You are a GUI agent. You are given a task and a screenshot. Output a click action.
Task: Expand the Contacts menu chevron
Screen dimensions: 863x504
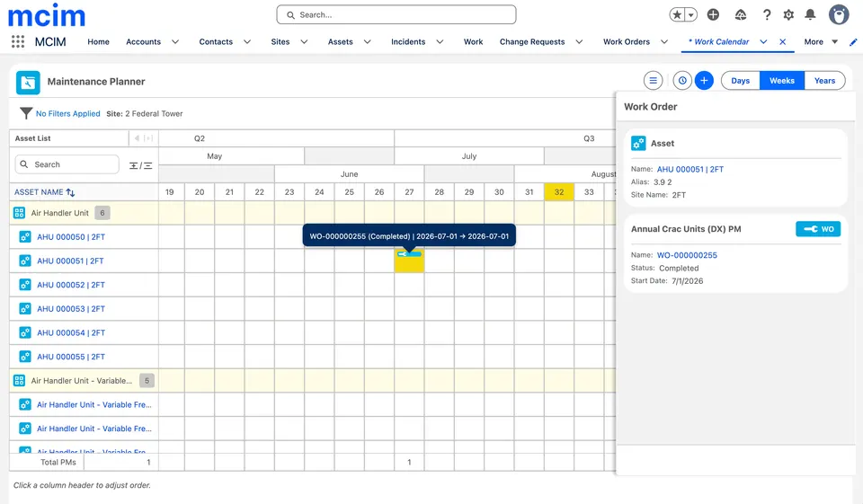(x=247, y=42)
